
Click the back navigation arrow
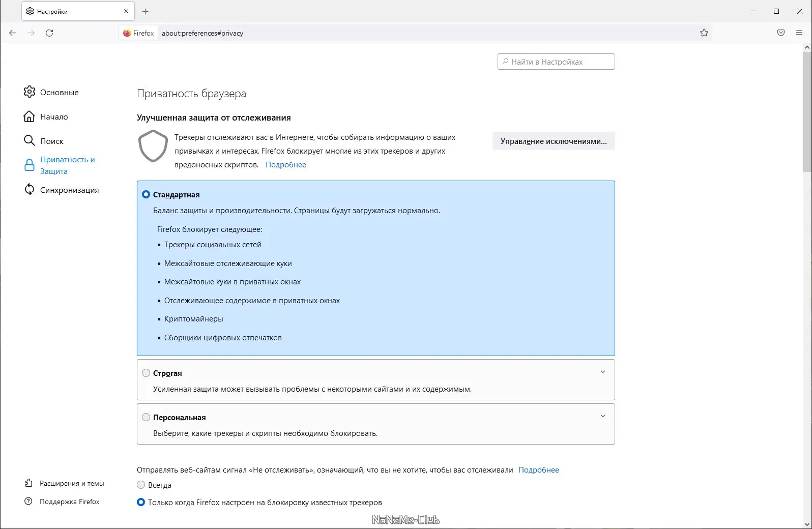pyautogui.click(x=13, y=33)
